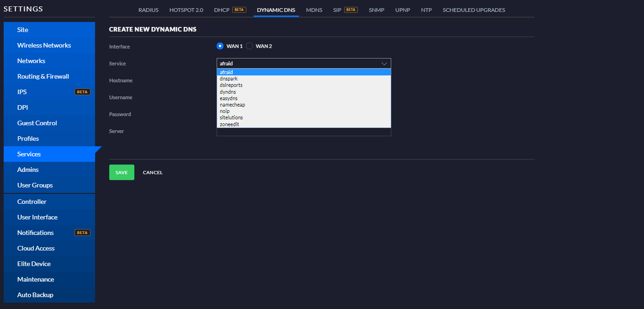Open the IPS beta settings section
The width and height of the screenshot is (644, 309).
(x=22, y=92)
